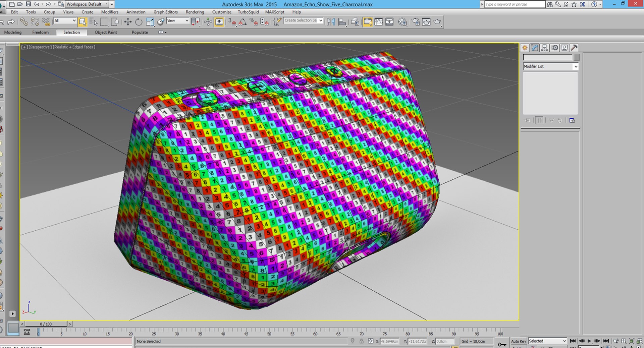Click Play Animation button
This screenshot has width=644, height=348.
(589, 341)
